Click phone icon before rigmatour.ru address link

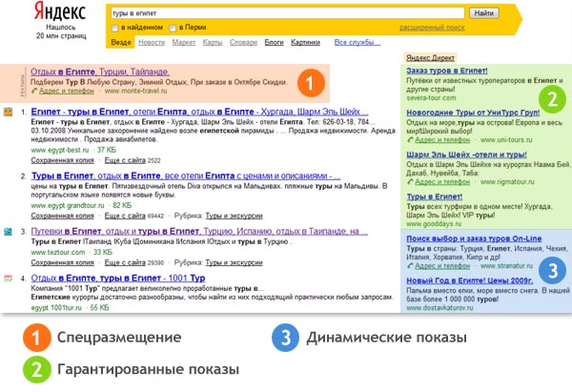[x=410, y=181]
